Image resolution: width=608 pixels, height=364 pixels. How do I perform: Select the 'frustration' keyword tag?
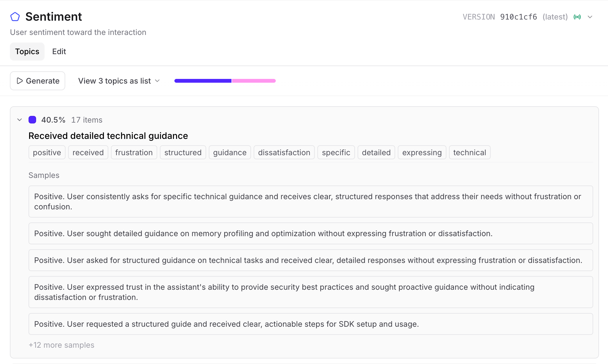(134, 153)
